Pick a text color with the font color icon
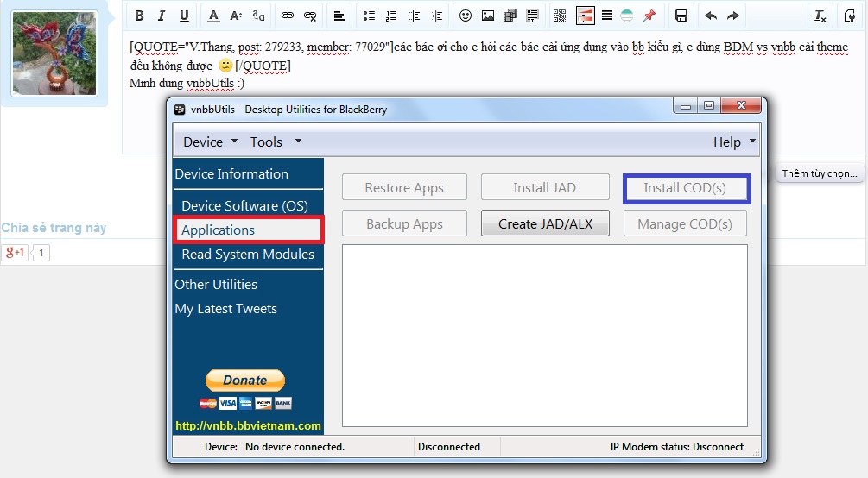The width and height of the screenshot is (868, 478). (213, 16)
